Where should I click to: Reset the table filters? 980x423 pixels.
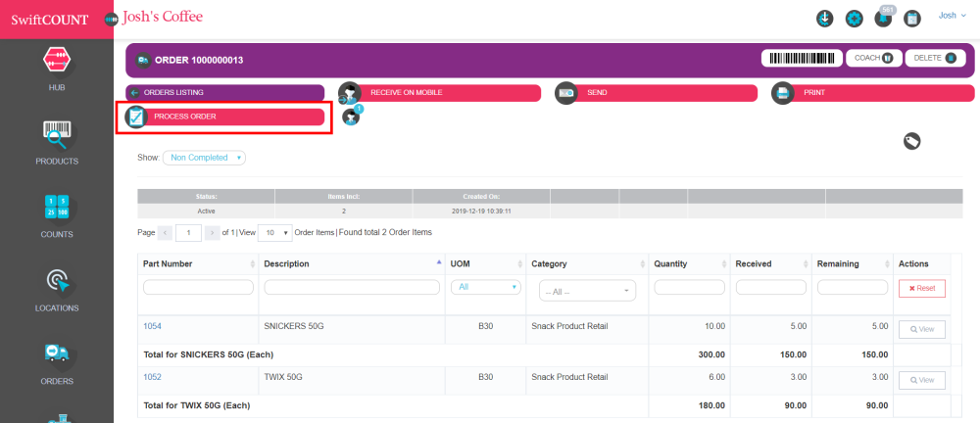[921, 288]
